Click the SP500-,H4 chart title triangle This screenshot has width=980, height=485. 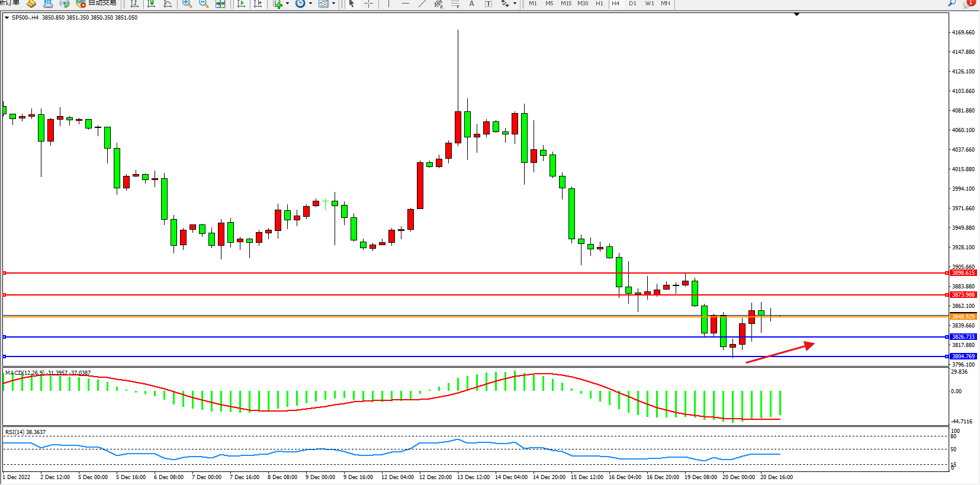7,18
